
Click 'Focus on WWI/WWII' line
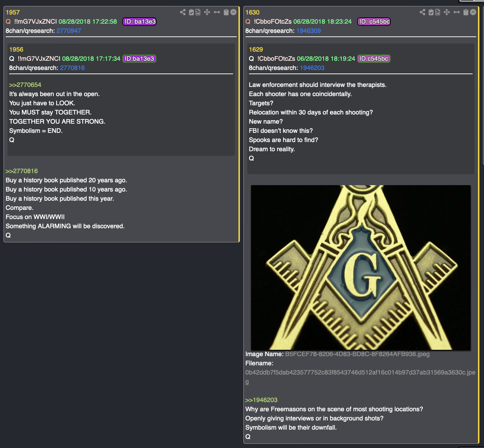tap(35, 217)
